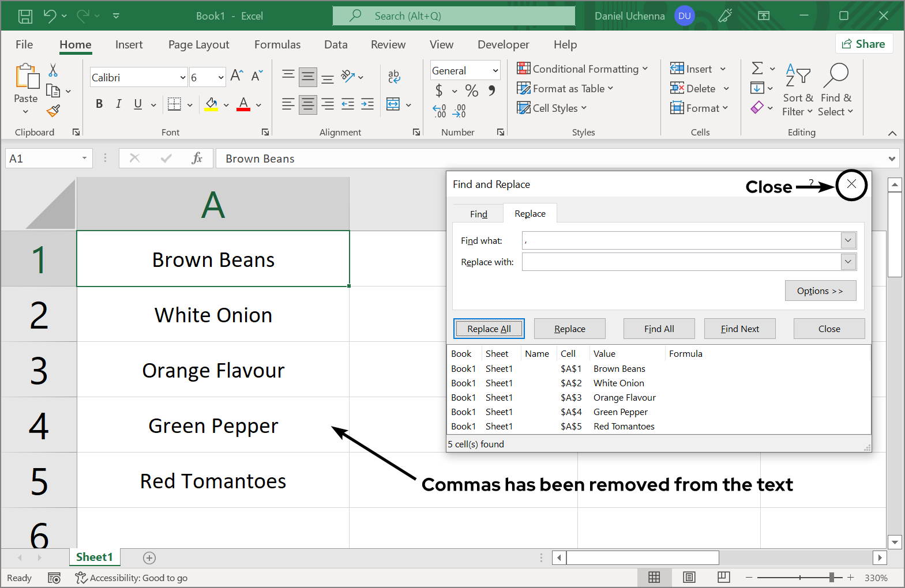
Task: Click Increase Decimal icon
Action: pyautogui.click(x=440, y=111)
